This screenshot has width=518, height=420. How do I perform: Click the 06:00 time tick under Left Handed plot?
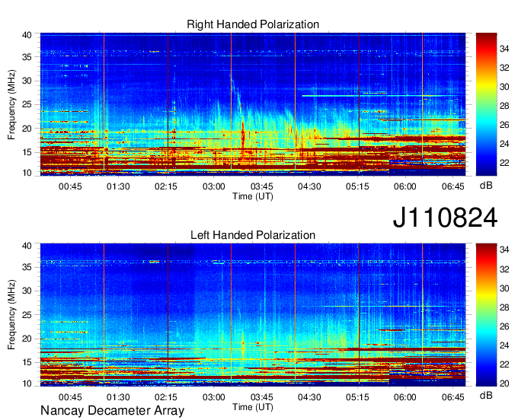(x=405, y=397)
